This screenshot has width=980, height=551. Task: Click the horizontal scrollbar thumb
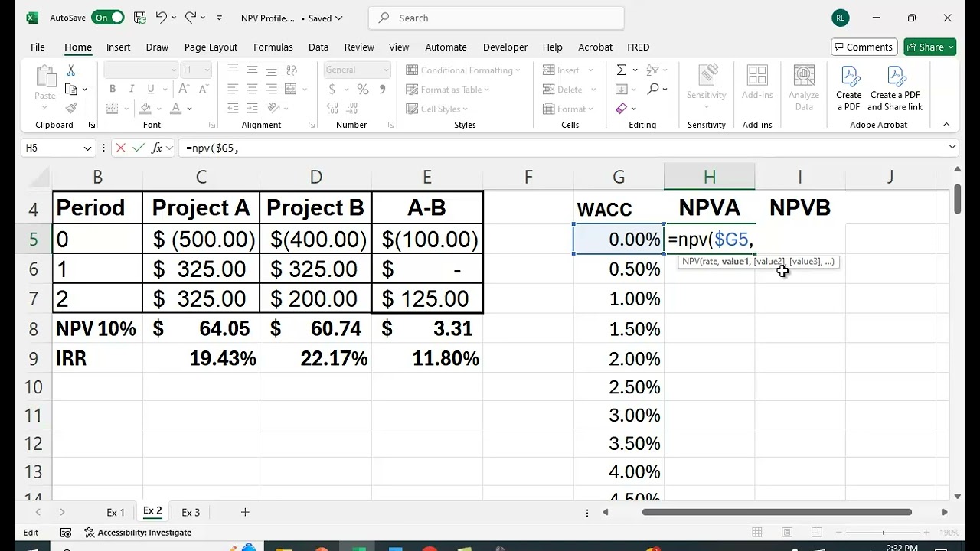(777, 512)
